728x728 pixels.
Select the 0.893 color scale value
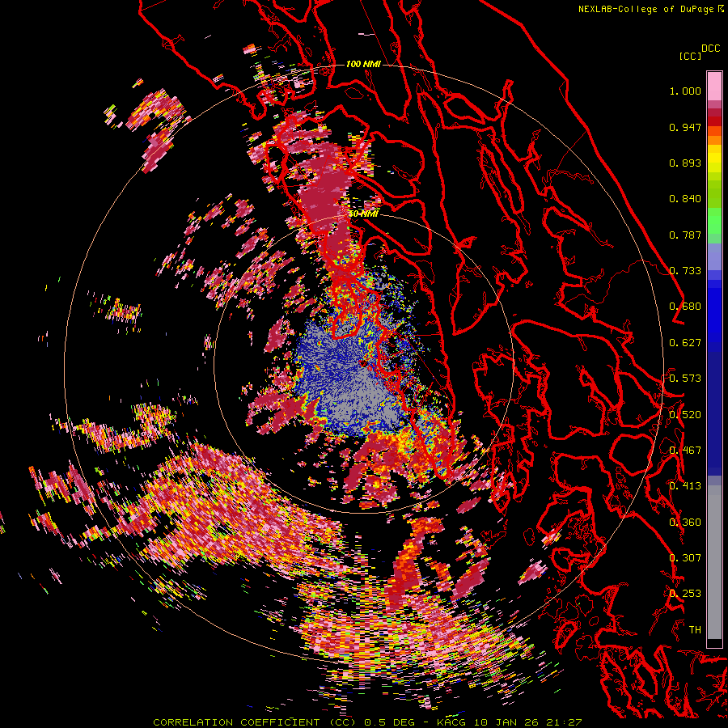685,163
